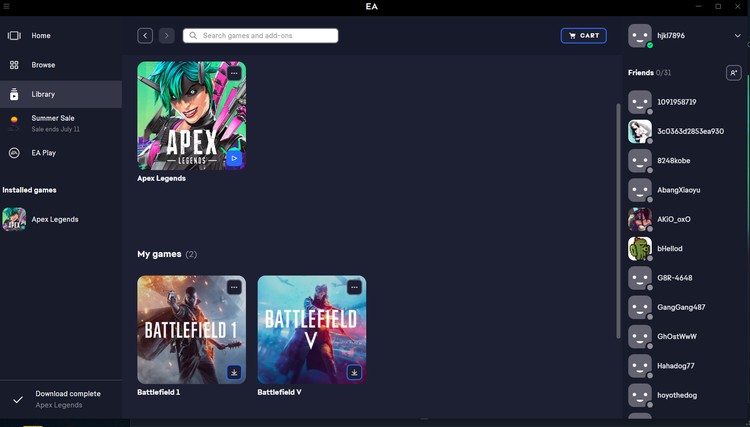
Task: Download Battlefield 1 via download icon
Action: 234,372
